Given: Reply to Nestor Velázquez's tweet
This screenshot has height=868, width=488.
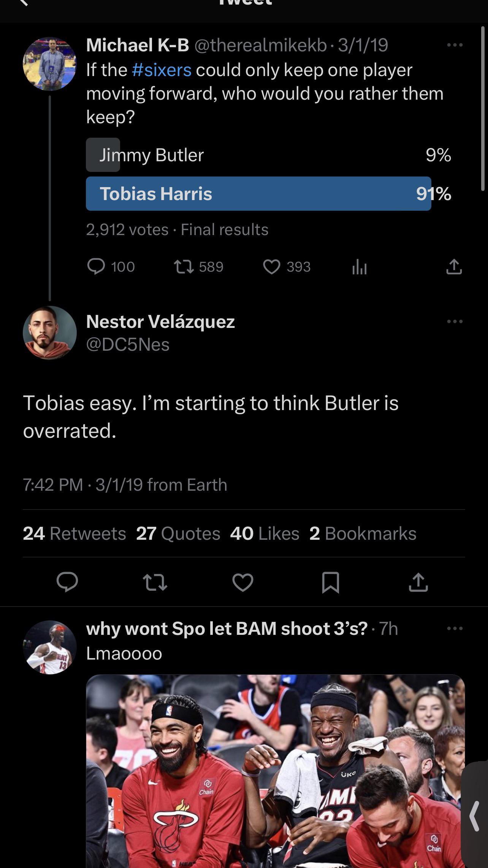Looking at the screenshot, I should tap(67, 582).
